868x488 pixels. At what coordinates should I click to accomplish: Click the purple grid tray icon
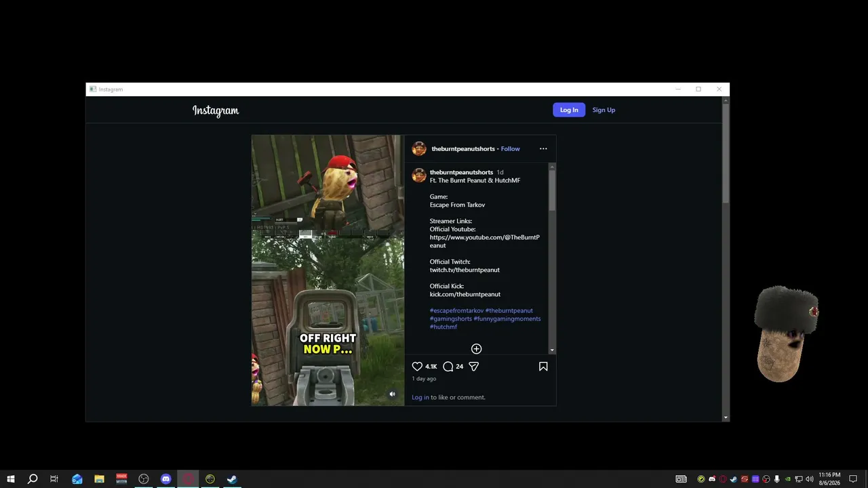(x=755, y=479)
